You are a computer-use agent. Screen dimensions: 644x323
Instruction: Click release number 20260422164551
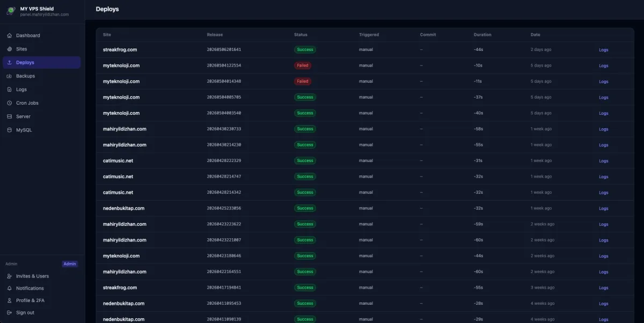click(x=224, y=271)
